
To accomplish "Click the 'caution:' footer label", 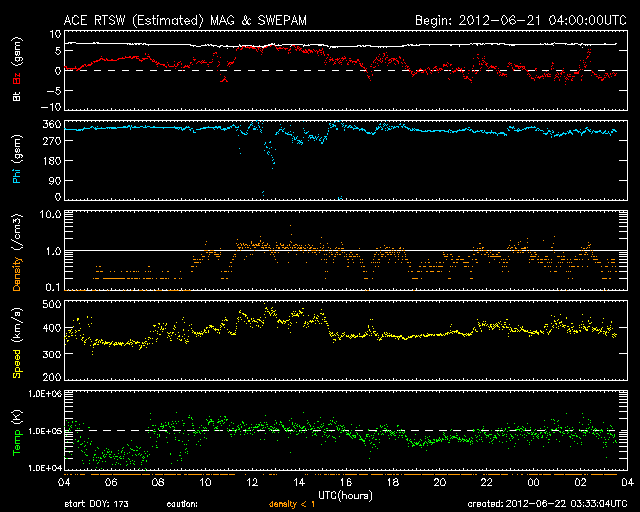I will click(x=182, y=504).
